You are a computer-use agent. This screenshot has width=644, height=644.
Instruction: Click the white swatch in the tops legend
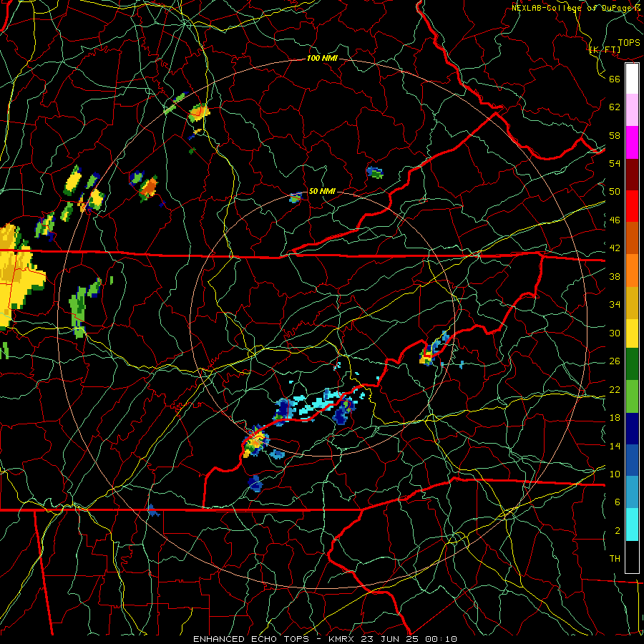click(632, 79)
